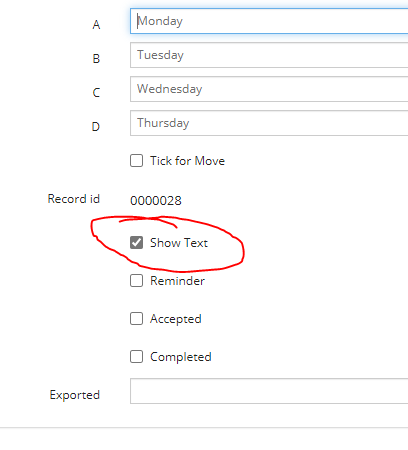
Task: Click the Monday input field for A
Action: pos(269,21)
